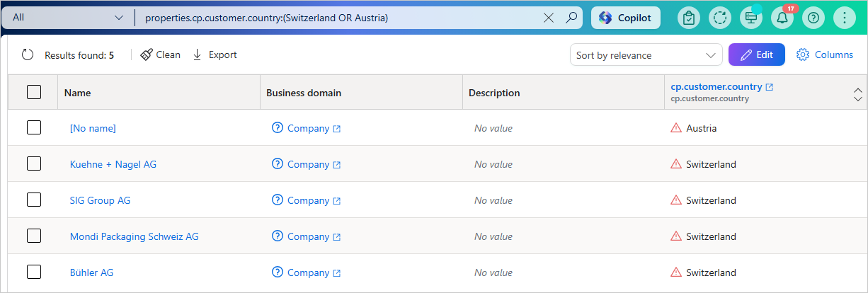Image resolution: width=868 pixels, height=293 pixels.
Task: Click the Austria country value
Action: pyautogui.click(x=702, y=128)
